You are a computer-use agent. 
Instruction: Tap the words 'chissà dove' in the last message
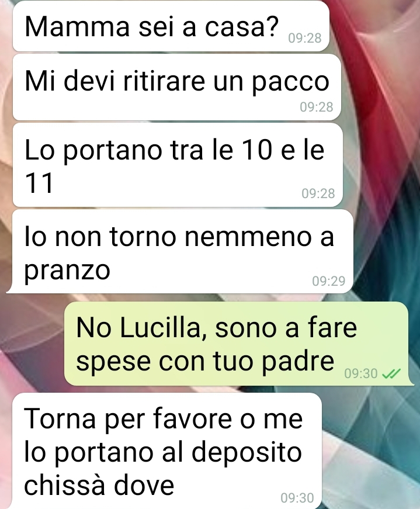[99, 485]
